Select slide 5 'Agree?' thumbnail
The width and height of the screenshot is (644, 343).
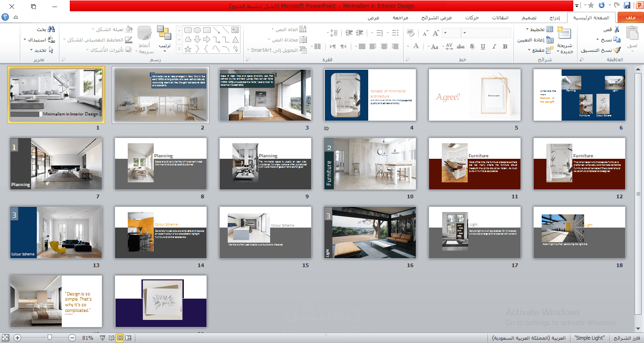pos(475,95)
